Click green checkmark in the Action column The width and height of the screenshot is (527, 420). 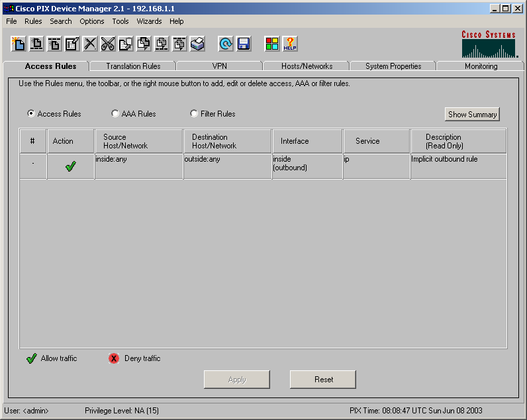coord(71,166)
